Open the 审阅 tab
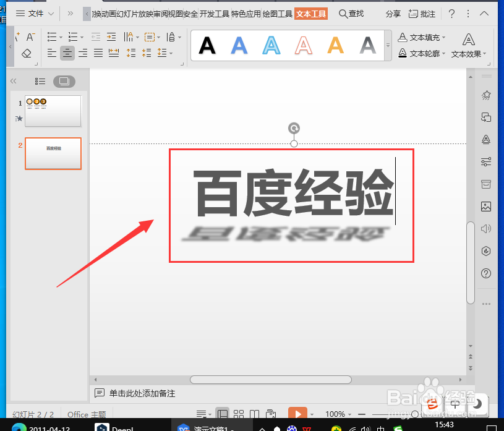The height and width of the screenshot is (431, 504). tap(161, 14)
